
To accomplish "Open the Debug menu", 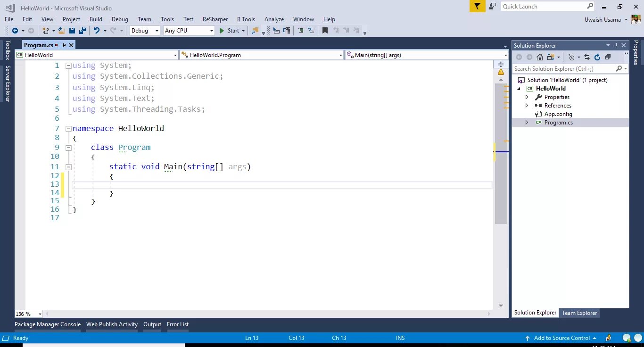I will pyautogui.click(x=120, y=19).
